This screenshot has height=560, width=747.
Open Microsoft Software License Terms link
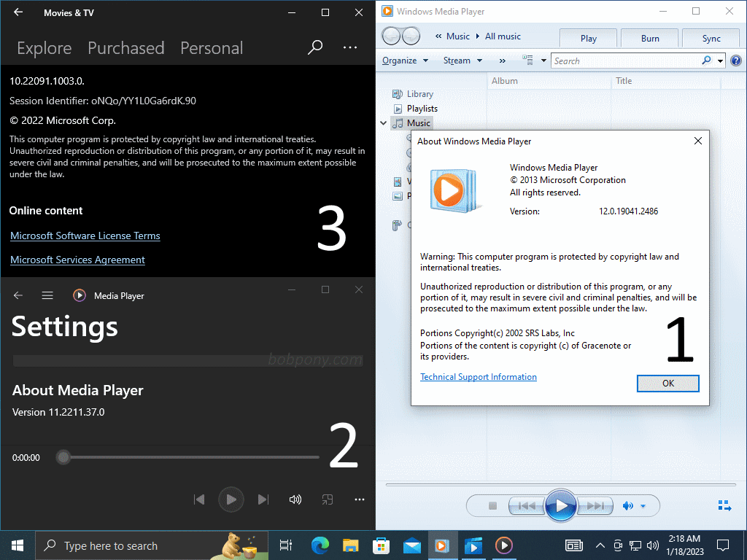tap(85, 236)
